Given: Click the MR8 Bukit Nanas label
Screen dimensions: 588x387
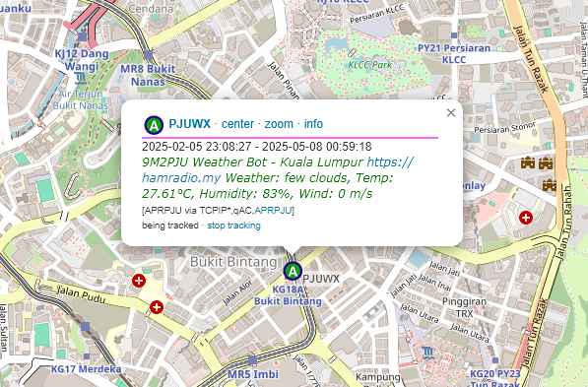Looking at the screenshot, I should click(148, 75).
